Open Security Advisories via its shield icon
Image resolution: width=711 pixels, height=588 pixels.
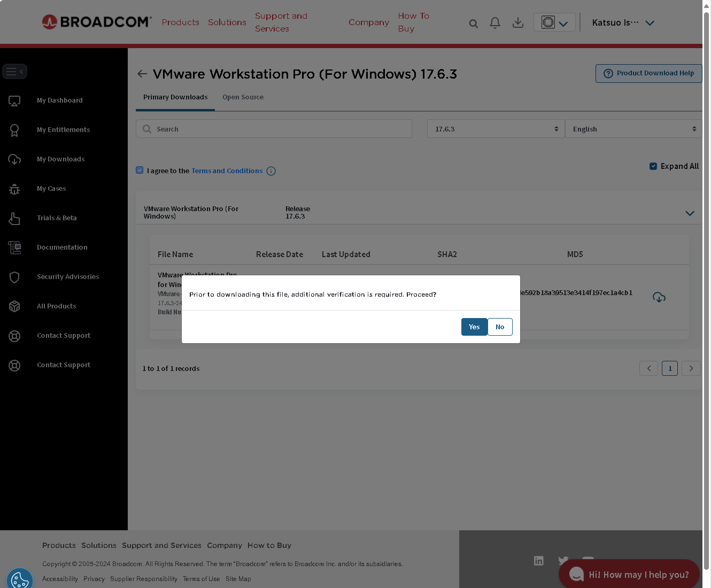pyautogui.click(x=14, y=277)
